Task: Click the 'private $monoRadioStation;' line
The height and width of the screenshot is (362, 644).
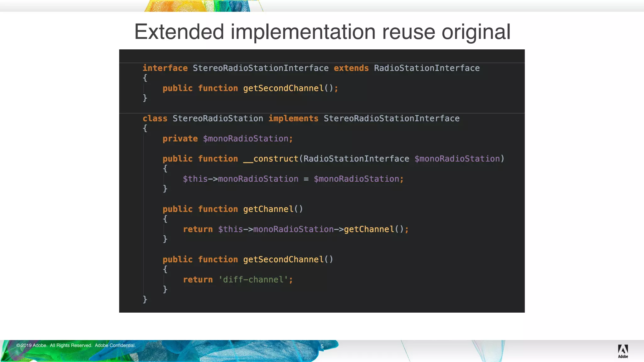Action: [227, 139]
